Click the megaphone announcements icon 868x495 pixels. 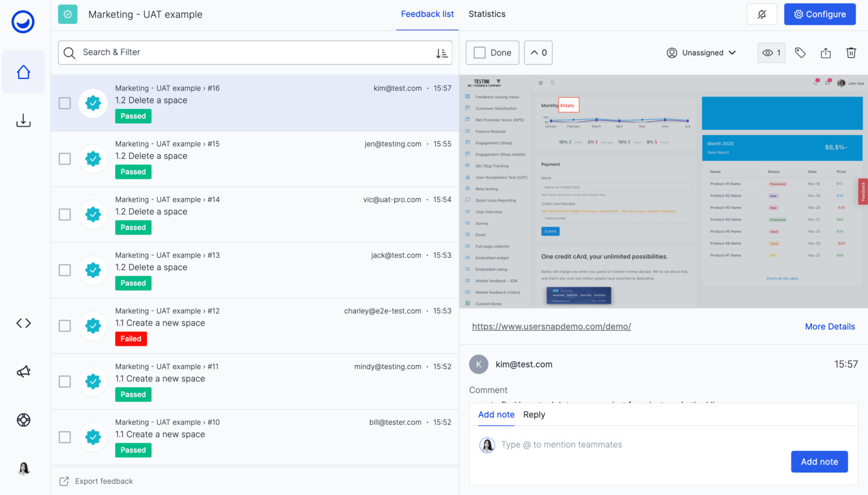pos(23,371)
